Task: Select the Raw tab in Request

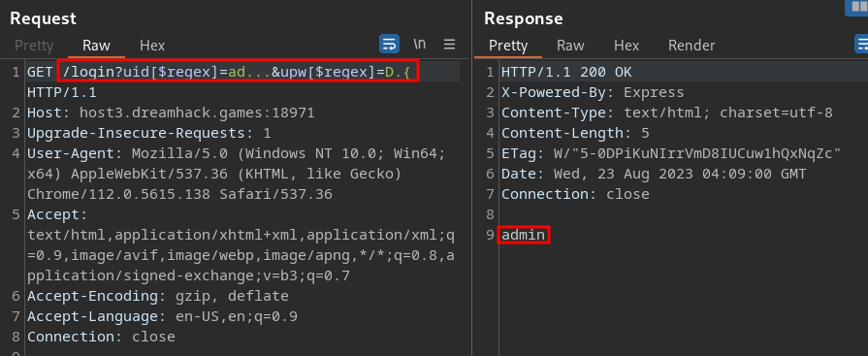Action: [x=96, y=46]
